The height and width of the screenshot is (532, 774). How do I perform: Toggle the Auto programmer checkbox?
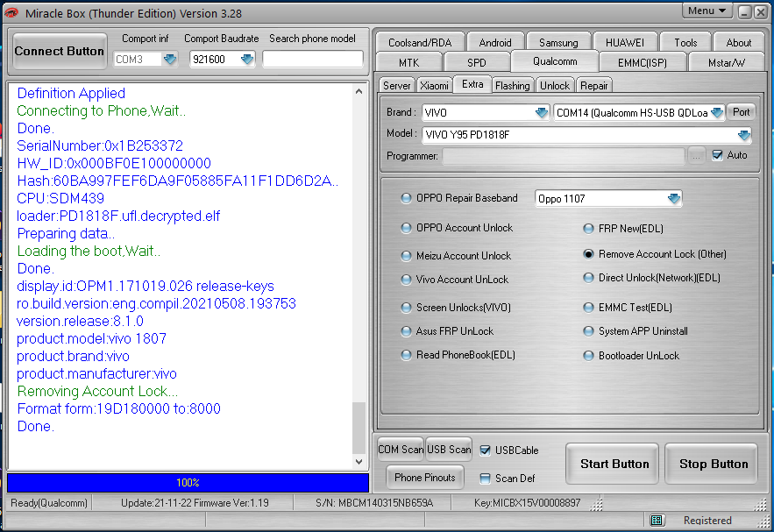[717, 155]
